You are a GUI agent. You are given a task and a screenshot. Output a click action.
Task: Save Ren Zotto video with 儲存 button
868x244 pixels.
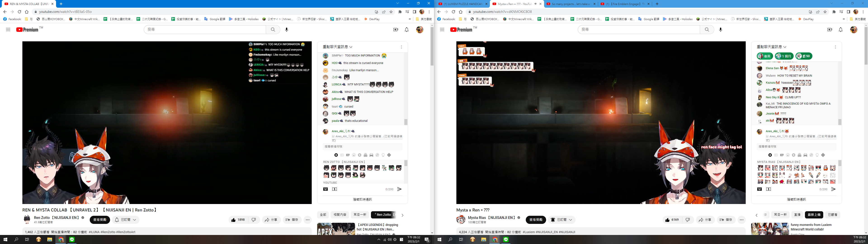pos(292,220)
